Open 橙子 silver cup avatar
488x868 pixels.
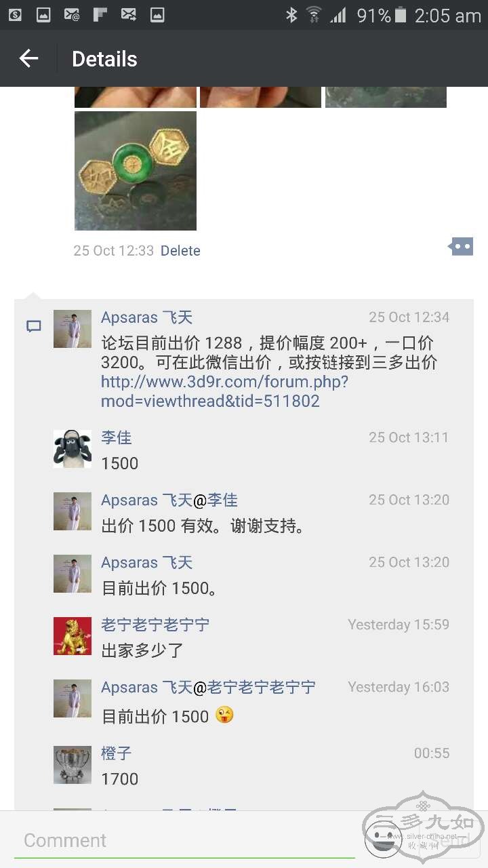tap(73, 765)
